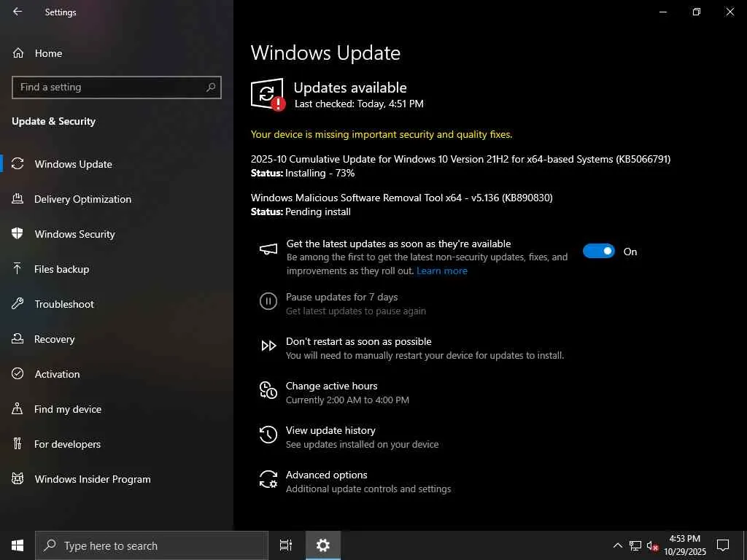This screenshot has height=560, width=747.
Task: Click the history icon for update history
Action: [x=268, y=435]
